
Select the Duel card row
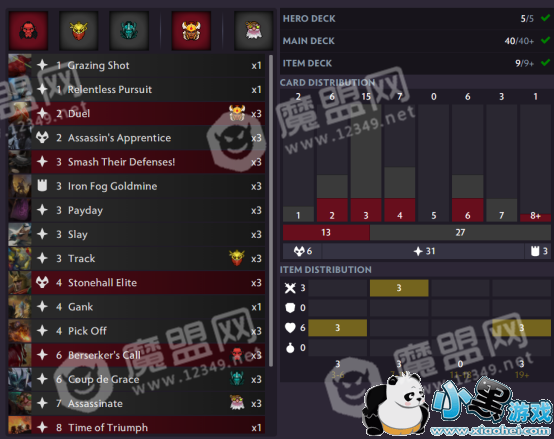pos(137,114)
